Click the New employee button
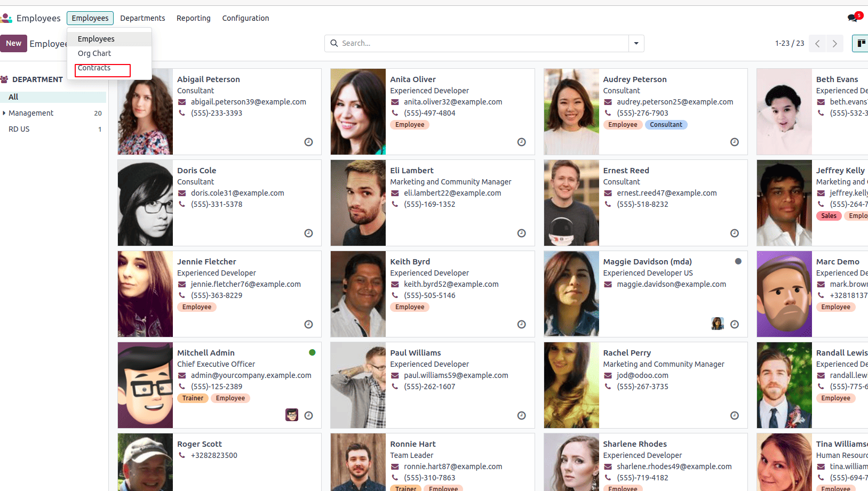The image size is (868, 491). [x=14, y=43]
